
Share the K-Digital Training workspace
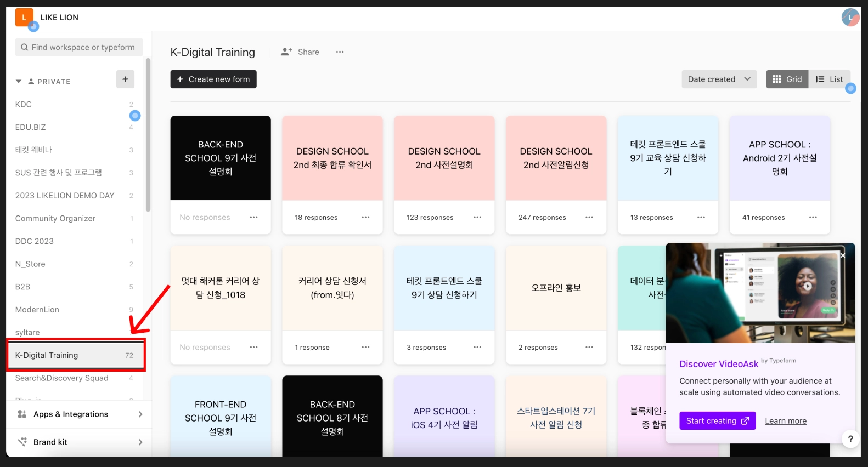[x=300, y=52]
